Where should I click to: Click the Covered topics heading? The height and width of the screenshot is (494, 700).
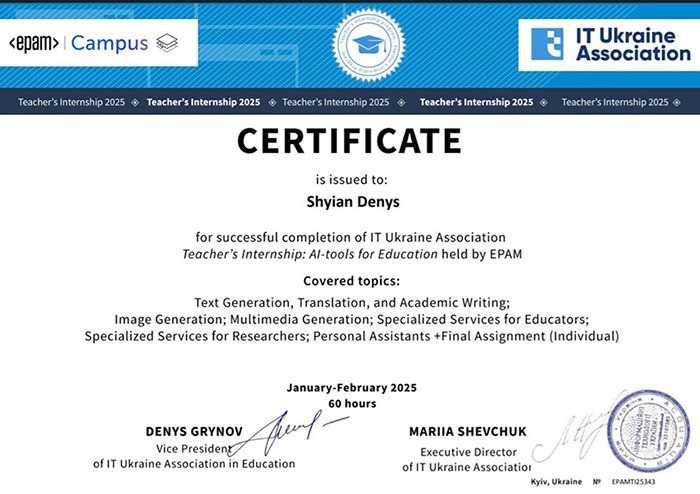click(351, 280)
